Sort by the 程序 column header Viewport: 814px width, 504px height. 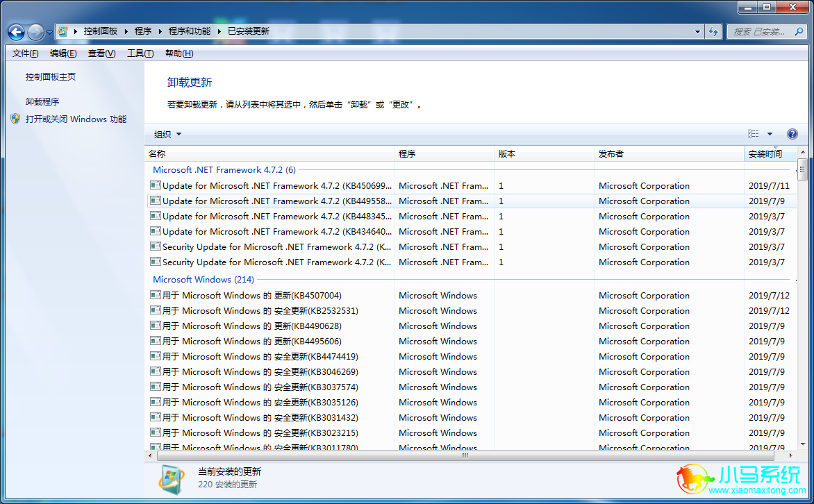(444, 153)
